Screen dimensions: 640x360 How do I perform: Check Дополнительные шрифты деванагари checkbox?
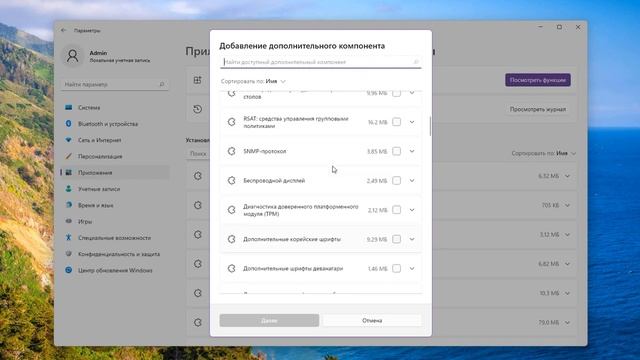coord(396,269)
